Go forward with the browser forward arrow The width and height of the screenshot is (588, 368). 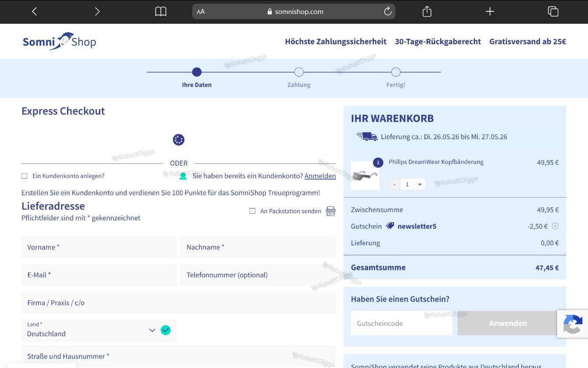pyautogui.click(x=97, y=12)
